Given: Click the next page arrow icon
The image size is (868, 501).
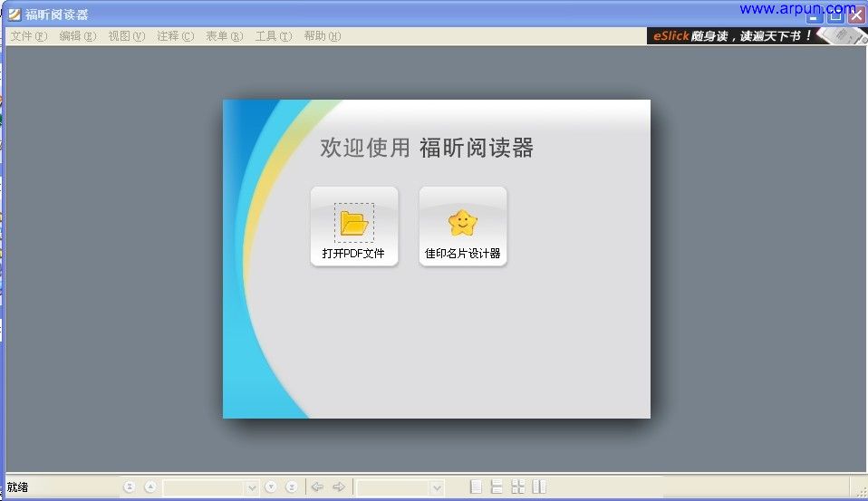Looking at the screenshot, I should click(271, 487).
